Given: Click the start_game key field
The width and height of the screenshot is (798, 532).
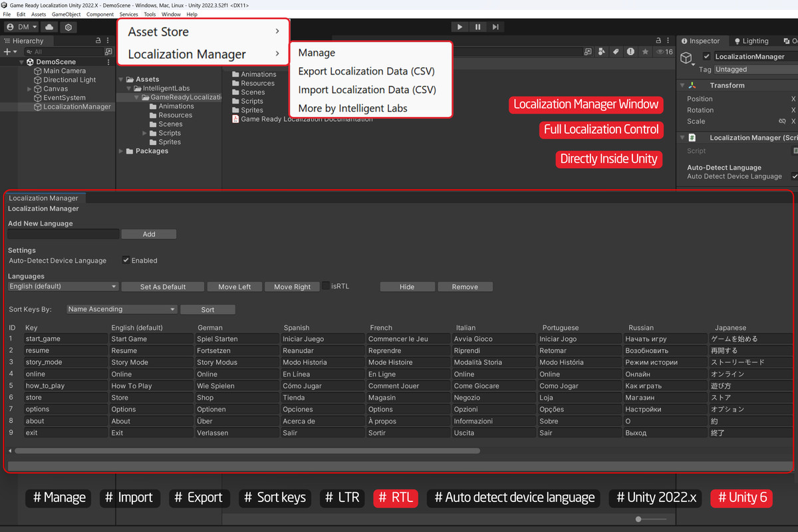Looking at the screenshot, I should tap(65, 338).
